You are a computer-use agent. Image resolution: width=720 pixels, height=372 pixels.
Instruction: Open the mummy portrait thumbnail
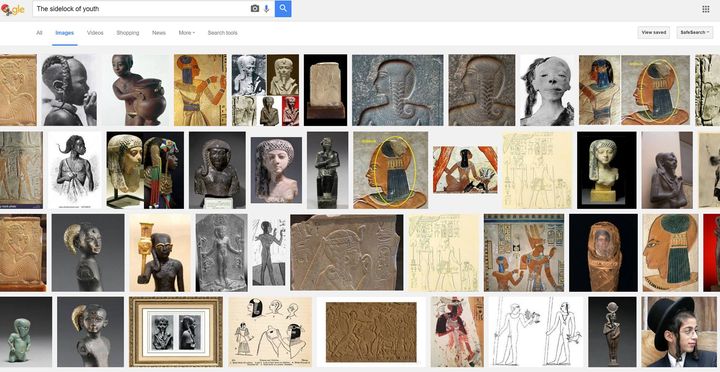pos(603,253)
